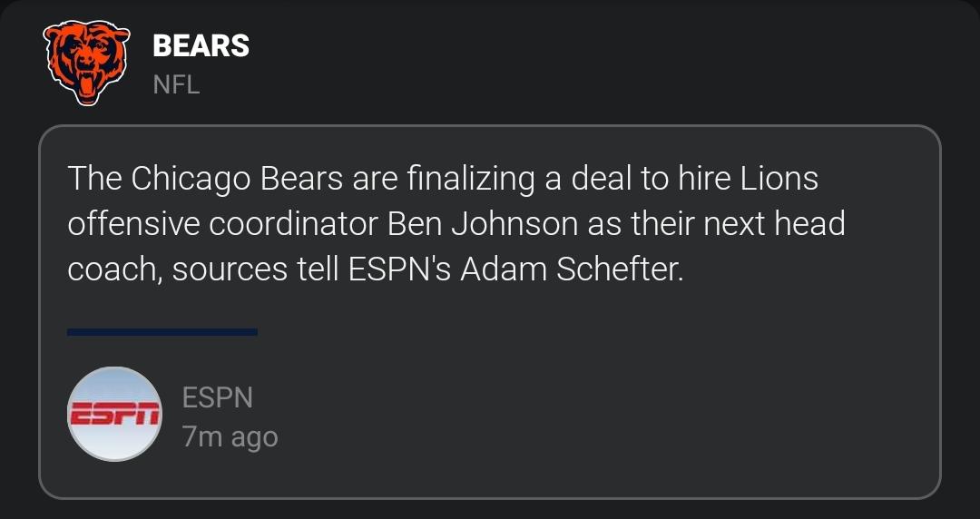Viewport: 980px width, 519px height.
Task: Open the BEARS team title
Action: [x=201, y=45]
